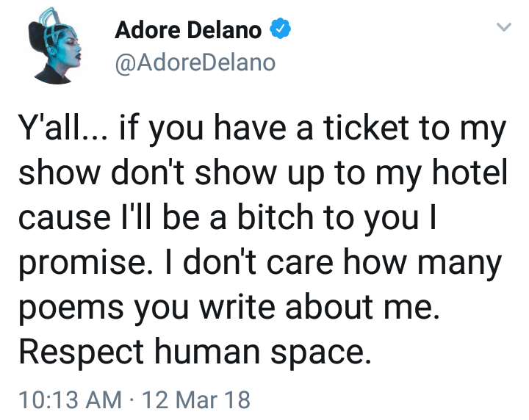Click the word "many" in the tweet
This screenshot has width=529, height=420.
click(x=467, y=263)
